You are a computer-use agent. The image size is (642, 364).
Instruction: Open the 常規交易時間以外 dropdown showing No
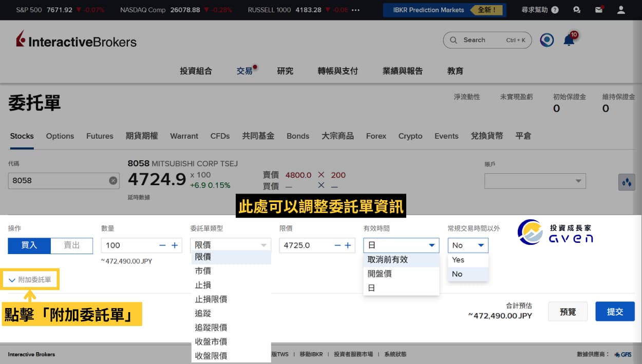click(468, 245)
